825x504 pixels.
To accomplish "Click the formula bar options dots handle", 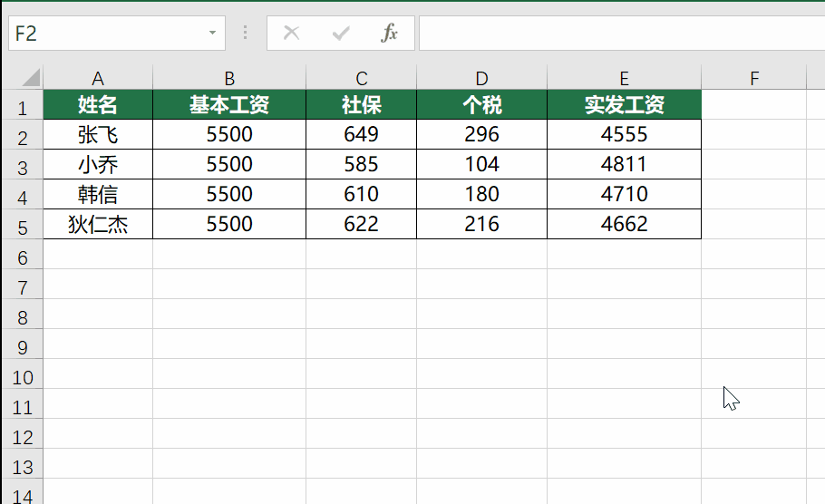I will (245, 33).
